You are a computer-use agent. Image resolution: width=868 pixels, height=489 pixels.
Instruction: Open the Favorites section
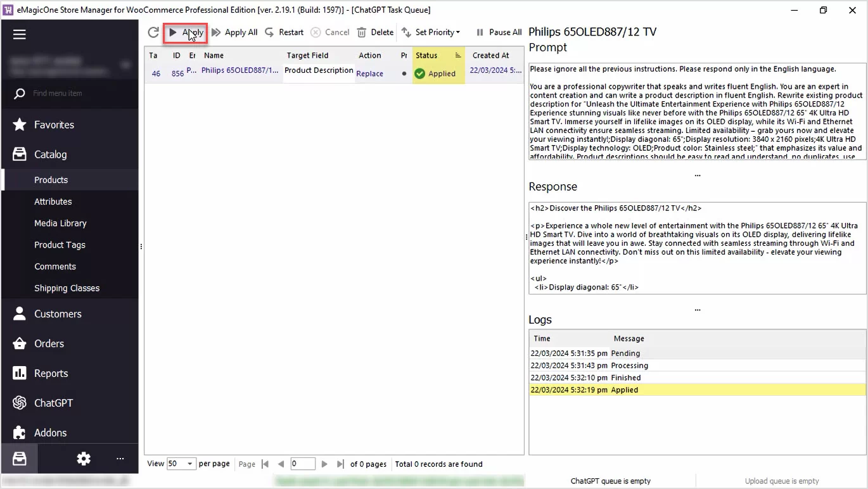[x=54, y=125]
